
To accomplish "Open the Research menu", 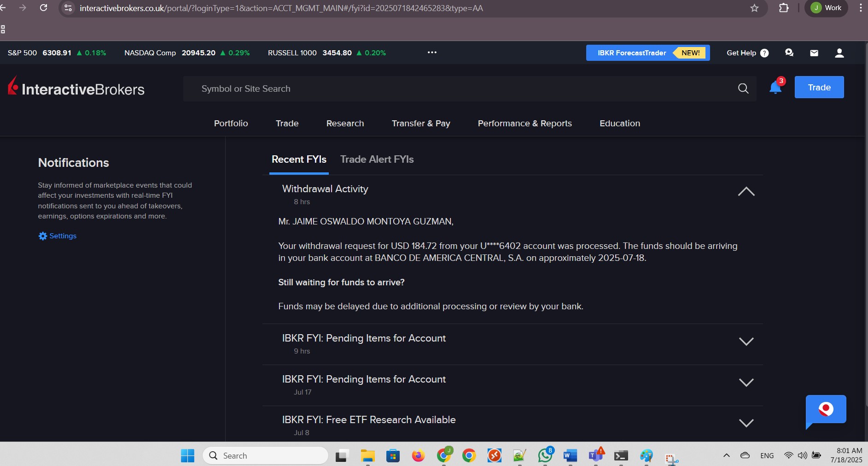I will pos(345,124).
